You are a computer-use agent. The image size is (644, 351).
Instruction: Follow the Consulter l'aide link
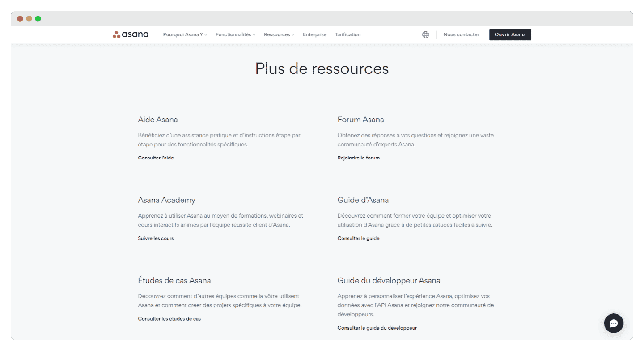(x=156, y=158)
